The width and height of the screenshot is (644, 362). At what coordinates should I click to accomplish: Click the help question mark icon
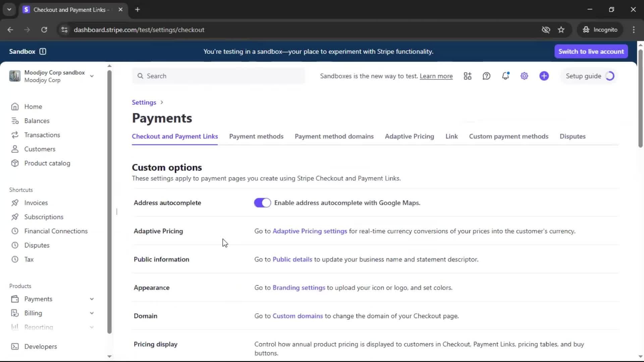[486, 76]
